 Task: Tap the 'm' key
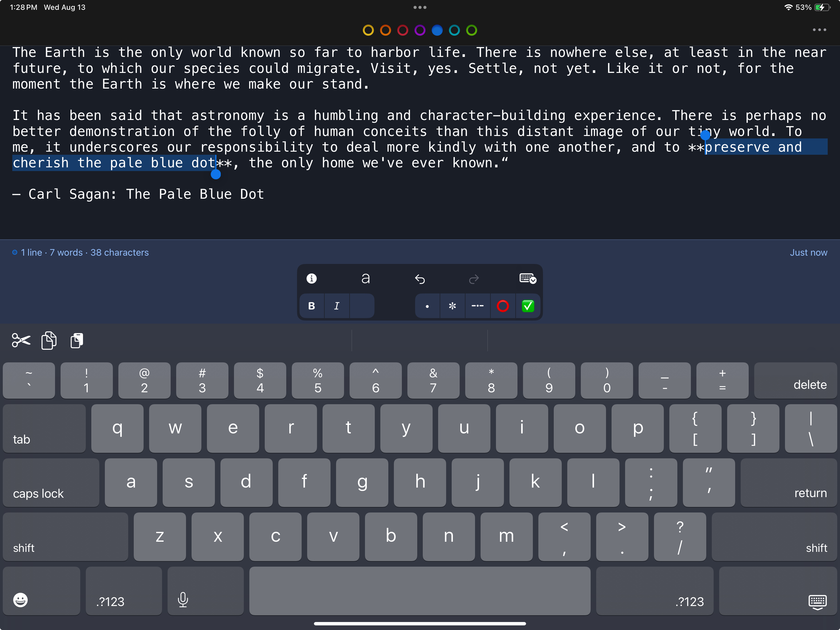pyautogui.click(x=507, y=536)
